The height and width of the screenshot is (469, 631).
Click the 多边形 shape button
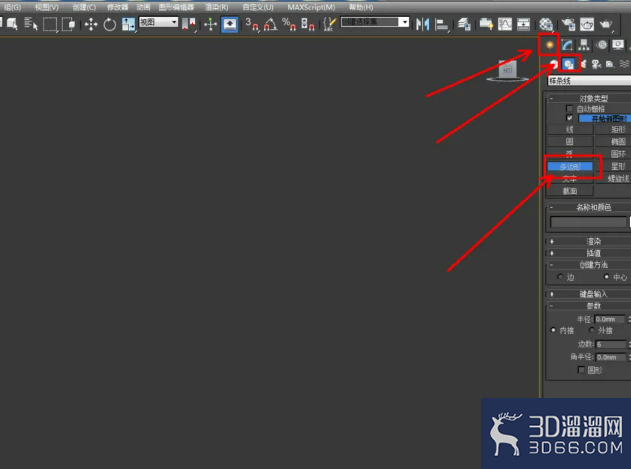569,166
